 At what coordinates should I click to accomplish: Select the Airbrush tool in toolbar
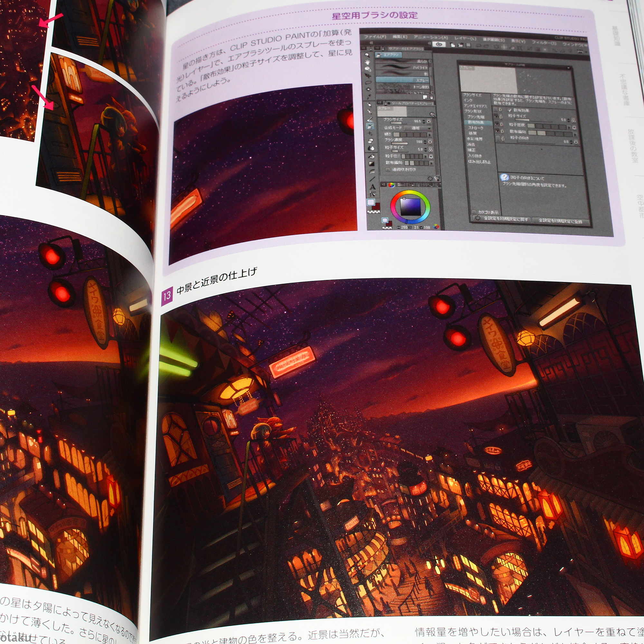pos(370,126)
